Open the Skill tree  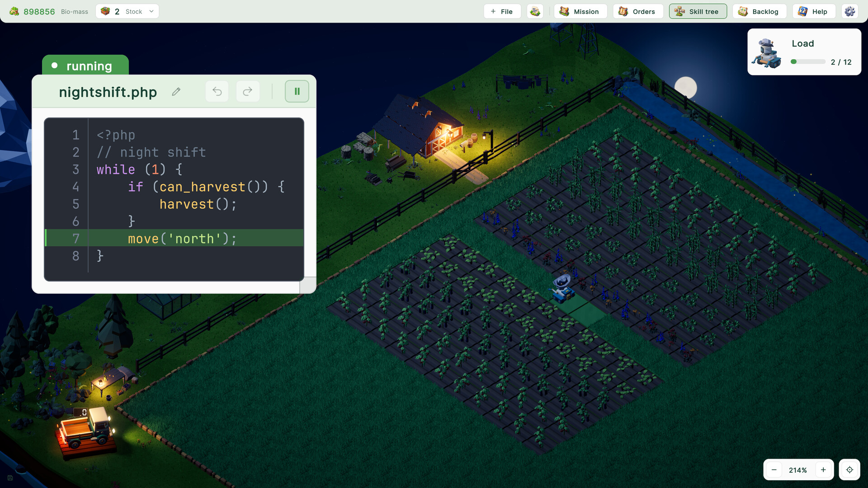click(x=698, y=11)
